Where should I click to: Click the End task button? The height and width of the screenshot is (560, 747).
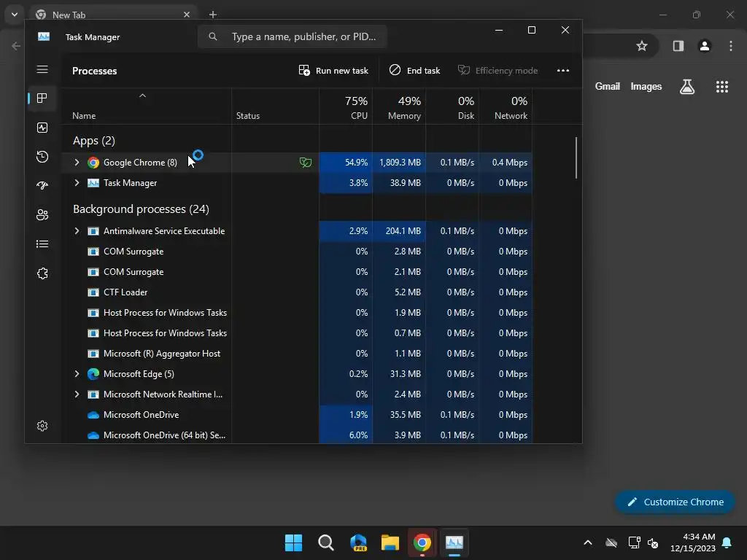pos(415,71)
